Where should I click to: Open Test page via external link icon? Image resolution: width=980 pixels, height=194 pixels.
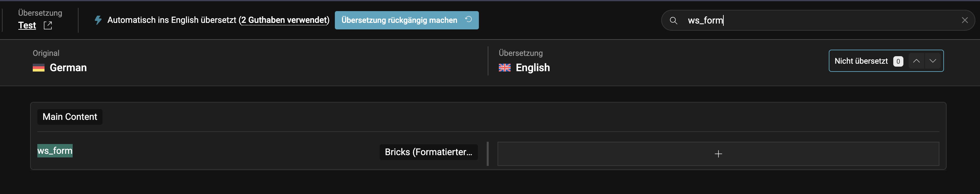(x=47, y=25)
